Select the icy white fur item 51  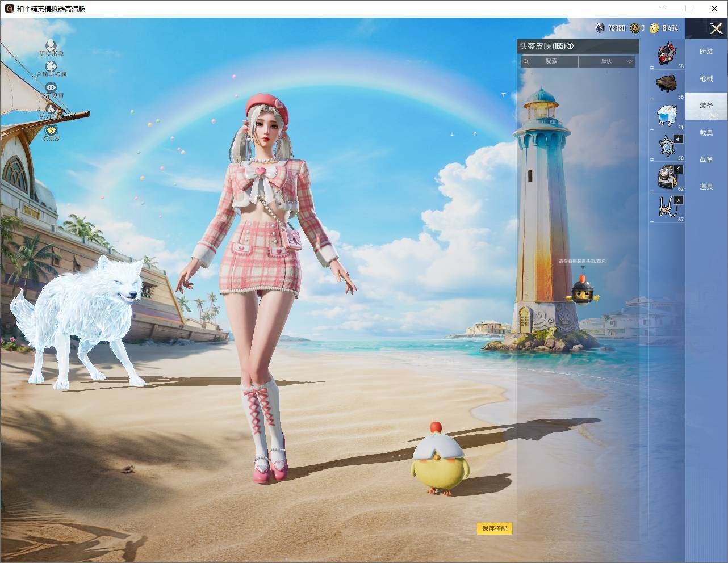click(667, 116)
